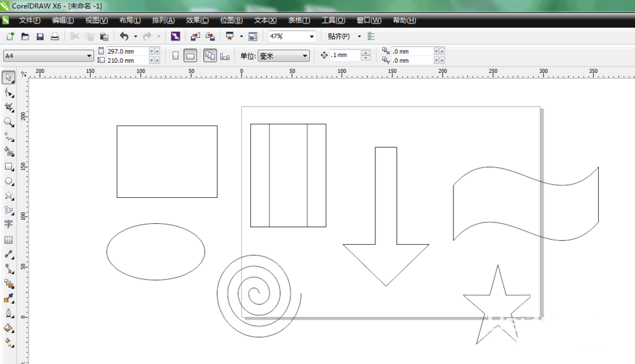Undo the last action
Image resolution: width=635 pixels, height=364 pixels.
(124, 36)
